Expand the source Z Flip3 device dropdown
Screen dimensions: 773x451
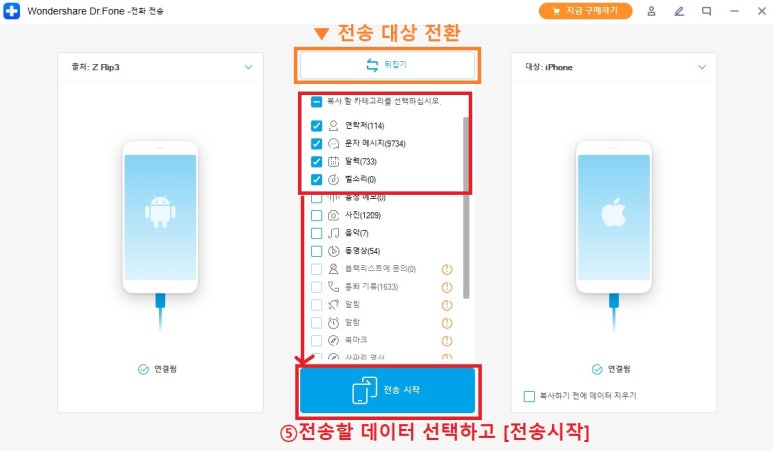[x=248, y=67]
